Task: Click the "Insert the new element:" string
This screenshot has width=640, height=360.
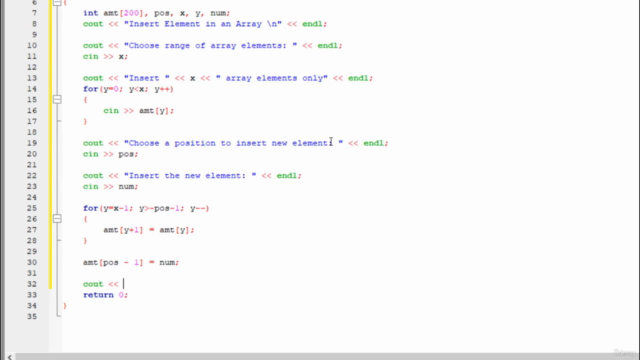Action: tap(190, 176)
